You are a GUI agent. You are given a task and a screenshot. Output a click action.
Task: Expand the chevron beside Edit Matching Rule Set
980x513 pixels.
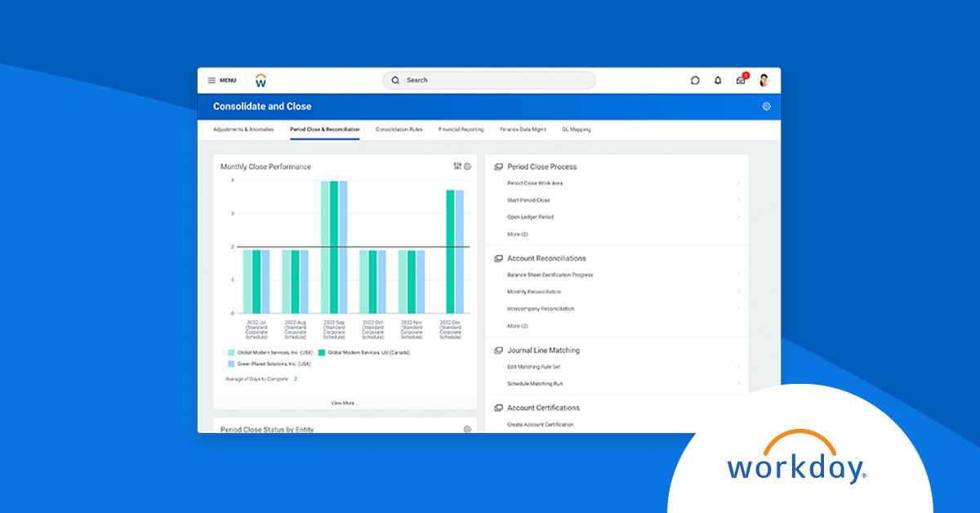coord(739,366)
